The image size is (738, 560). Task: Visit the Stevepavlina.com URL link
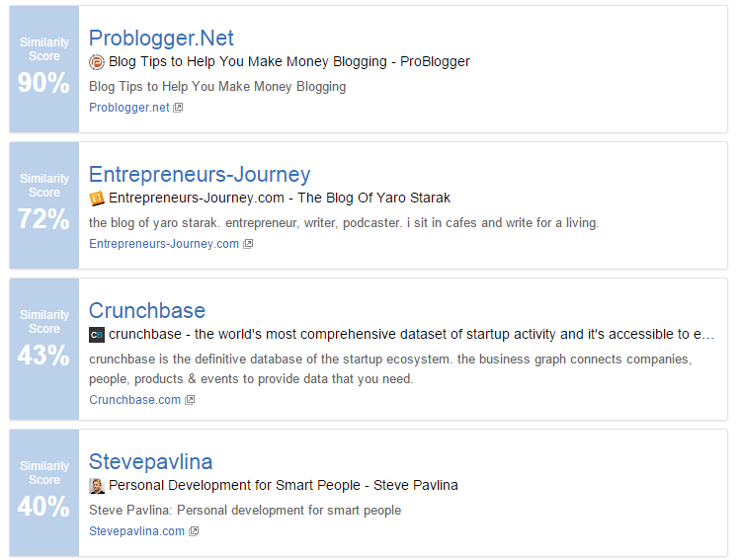[136, 531]
